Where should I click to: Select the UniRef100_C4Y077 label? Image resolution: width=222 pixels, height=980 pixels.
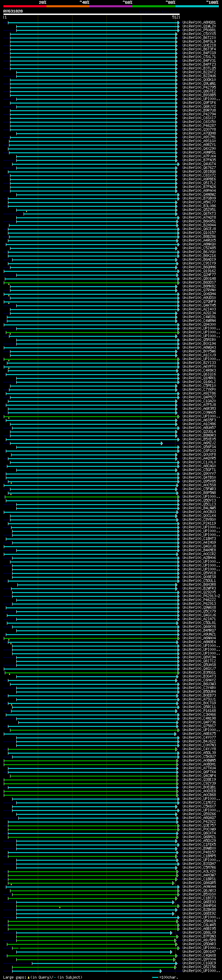199,737
